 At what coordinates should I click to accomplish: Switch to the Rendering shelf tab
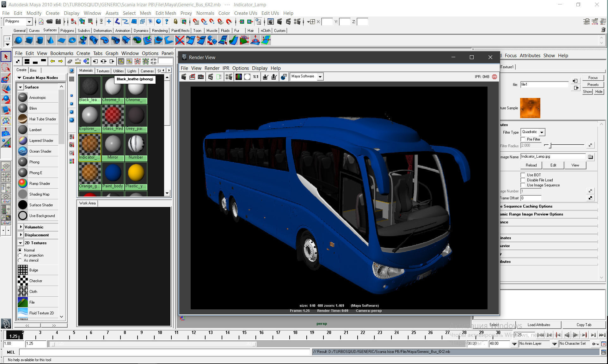pos(160,31)
